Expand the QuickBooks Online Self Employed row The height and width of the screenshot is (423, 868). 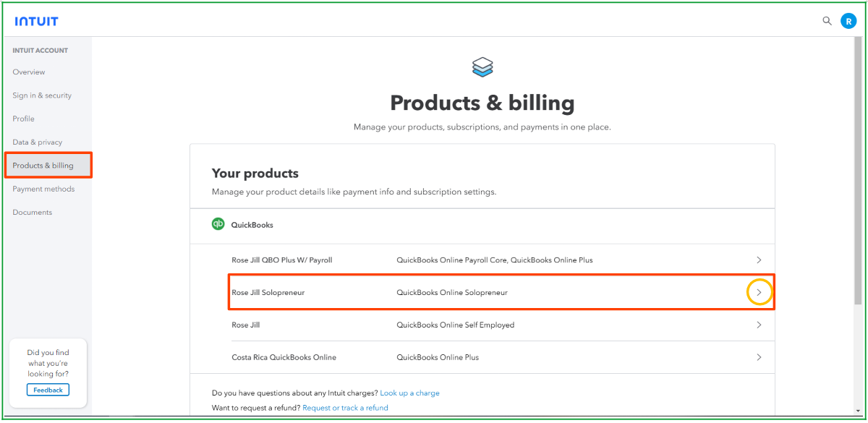(x=759, y=325)
